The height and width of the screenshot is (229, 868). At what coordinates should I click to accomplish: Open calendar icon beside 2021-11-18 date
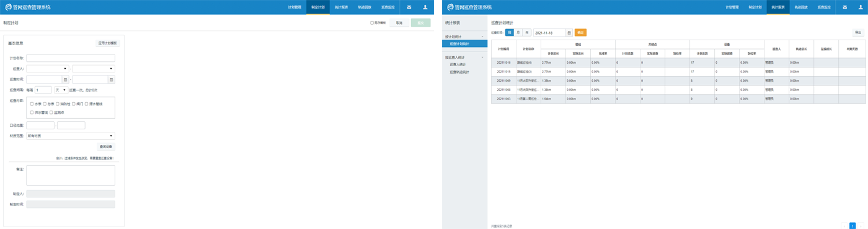(x=569, y=33)
